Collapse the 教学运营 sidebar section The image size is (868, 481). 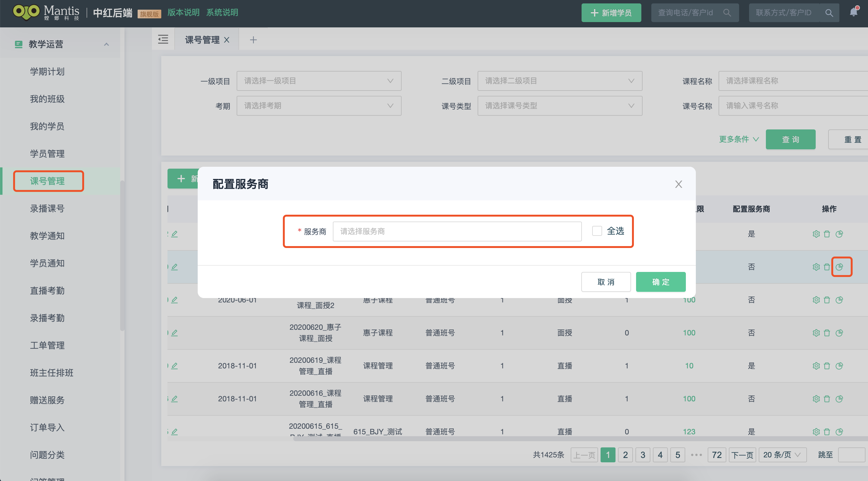[x=106, y=44]
